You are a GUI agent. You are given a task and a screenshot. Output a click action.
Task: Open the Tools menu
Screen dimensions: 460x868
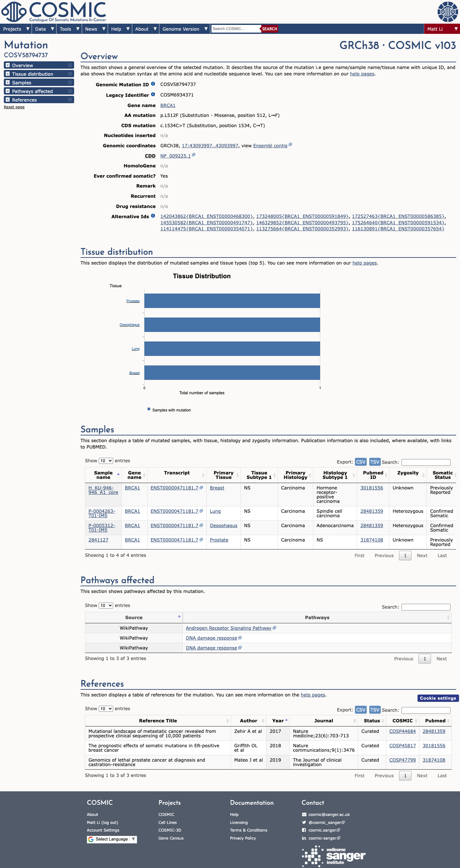pos(69,29)
